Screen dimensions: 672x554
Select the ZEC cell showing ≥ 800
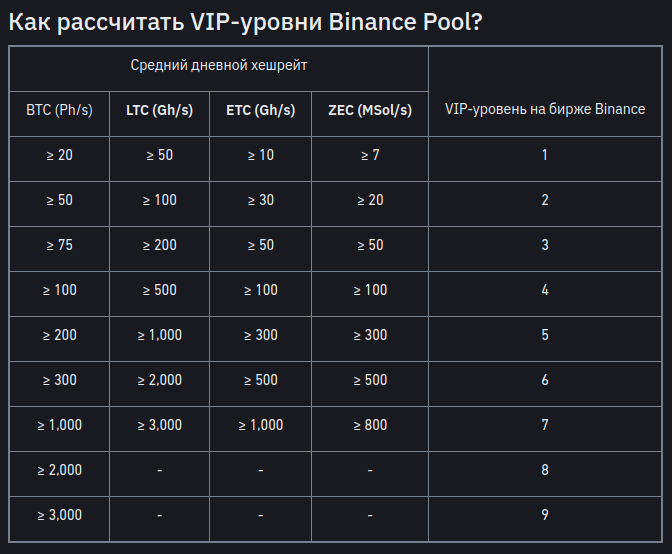tap(369, 425)
